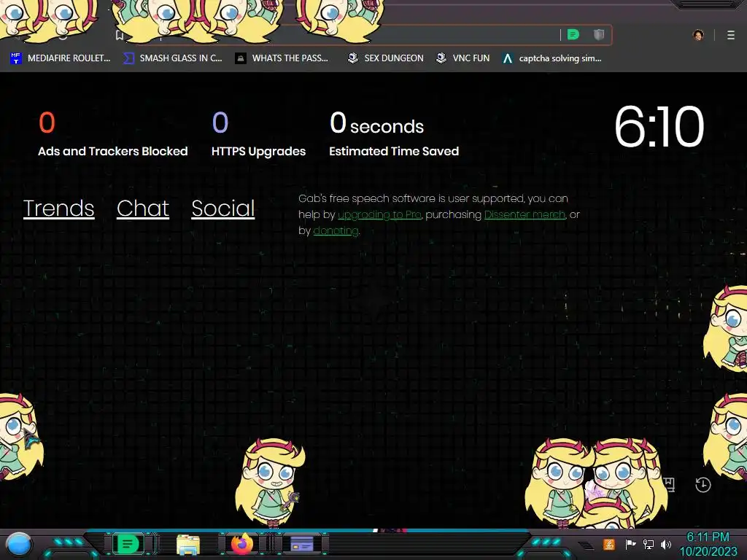Click the Trends link
Image resolution: width=747 pixels, height=560 pixels.
[58, 208]
